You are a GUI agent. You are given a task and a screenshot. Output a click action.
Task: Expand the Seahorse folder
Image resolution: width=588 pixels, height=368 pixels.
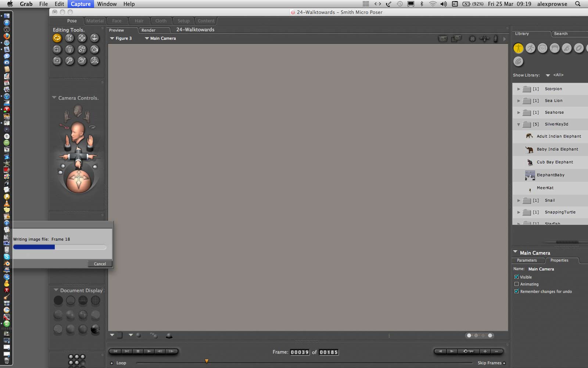point(519,113)
